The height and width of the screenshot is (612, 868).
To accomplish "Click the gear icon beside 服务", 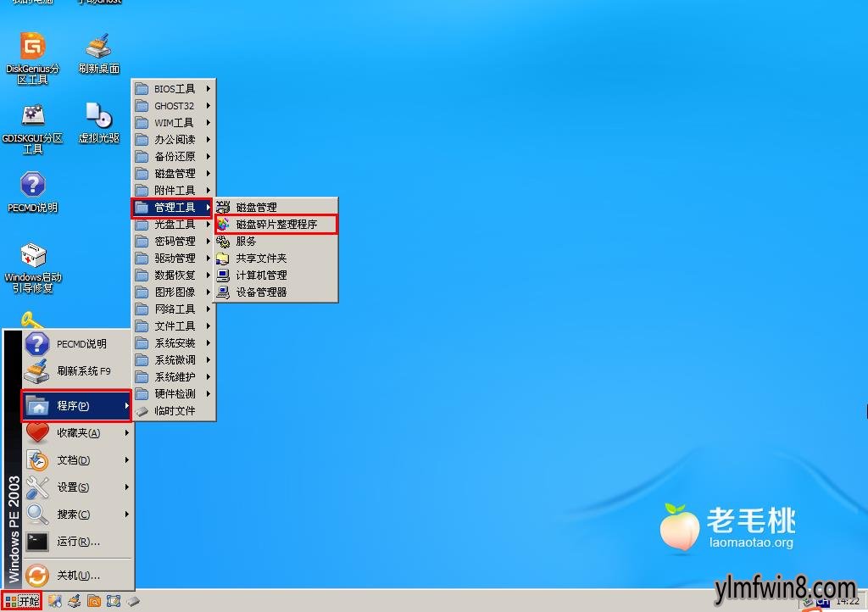I will (223, 242).
